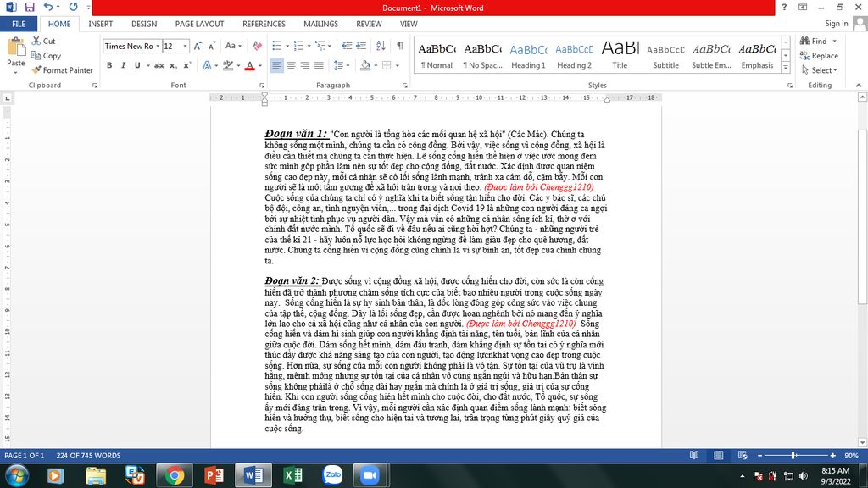Viewport: 868px width, 488px height.
Task: Copy the selected text
Action: 46,56
